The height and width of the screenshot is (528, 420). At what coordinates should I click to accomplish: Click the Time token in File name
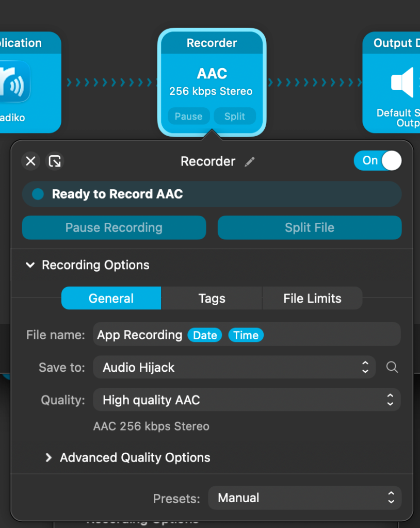[246, 335]
